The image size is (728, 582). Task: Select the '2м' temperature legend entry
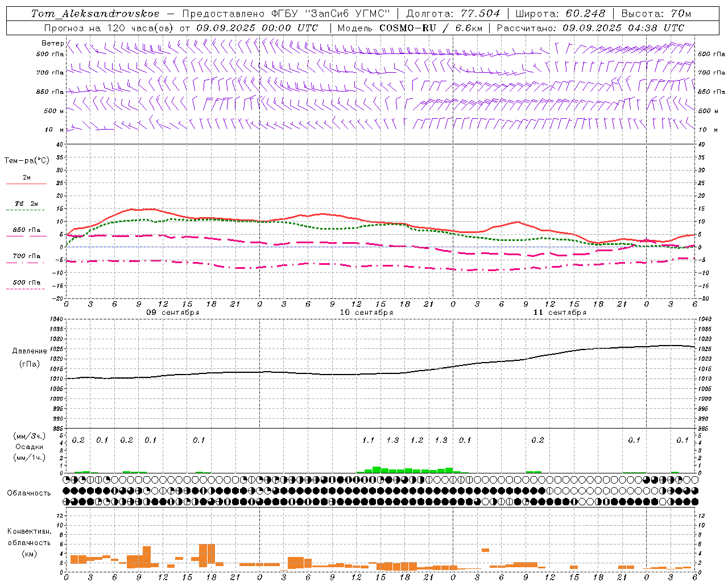27,178
